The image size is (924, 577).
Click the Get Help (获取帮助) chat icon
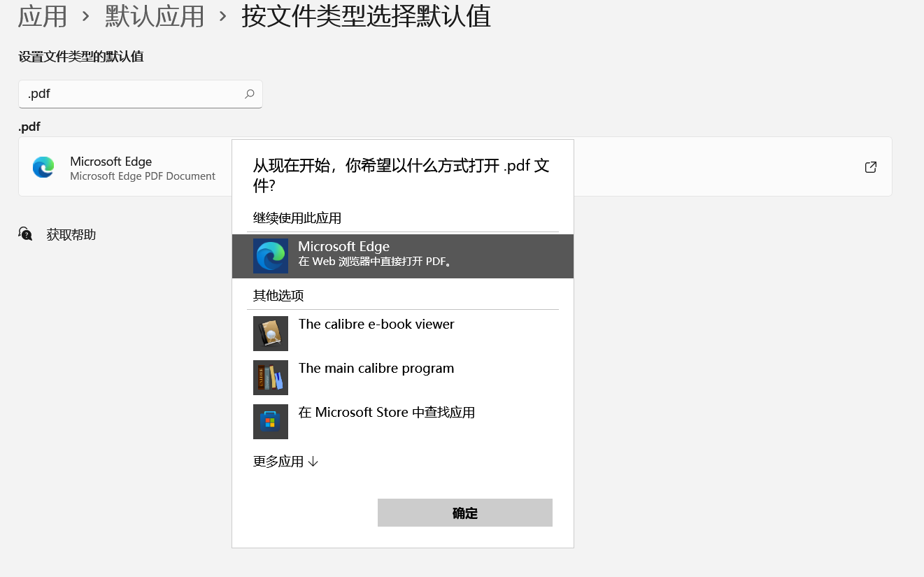(26, 234)
